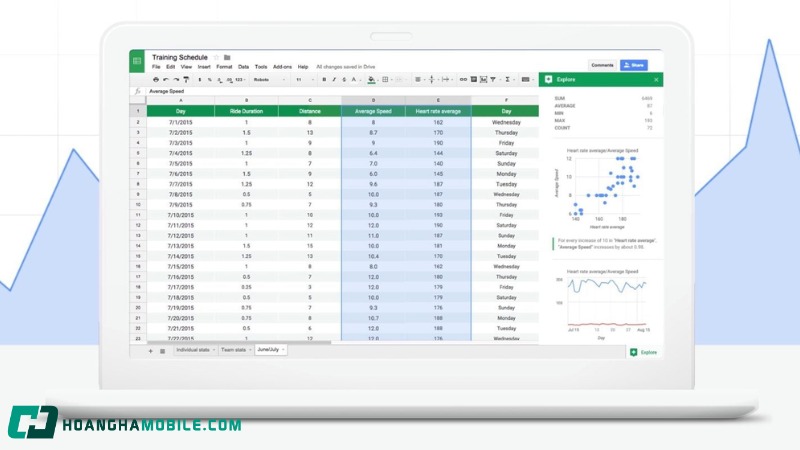800x450 pixels.
Task: Select row 2 header
Action: click(x=138, y=122)
